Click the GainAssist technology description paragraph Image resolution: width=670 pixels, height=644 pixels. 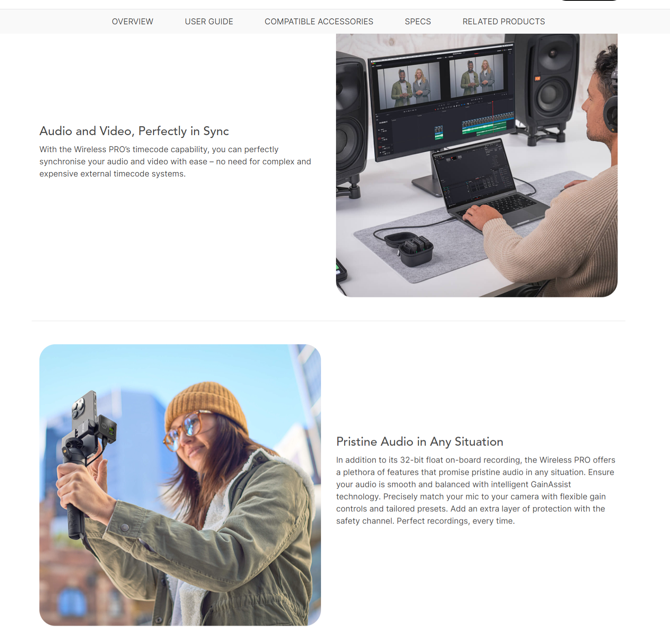[x=475, y=490]
